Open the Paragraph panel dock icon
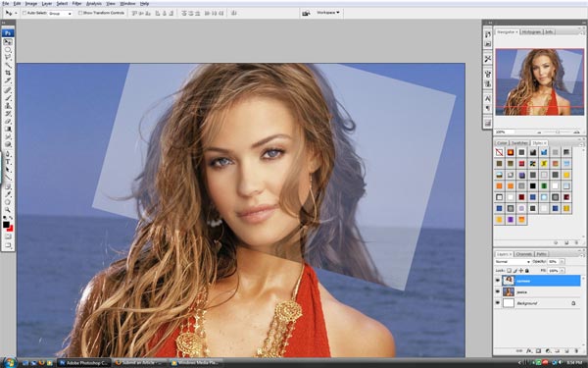Screen dimensions: 588x368 [487, 108]
